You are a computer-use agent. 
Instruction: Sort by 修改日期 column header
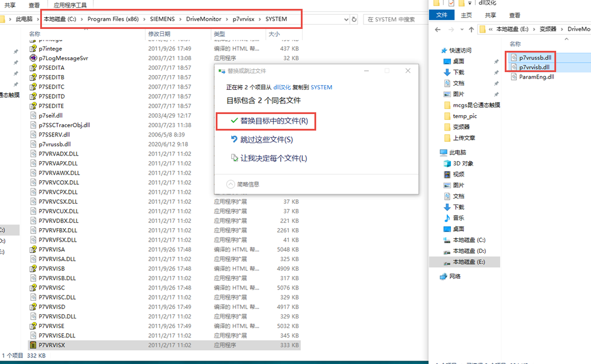click(160, 34)
